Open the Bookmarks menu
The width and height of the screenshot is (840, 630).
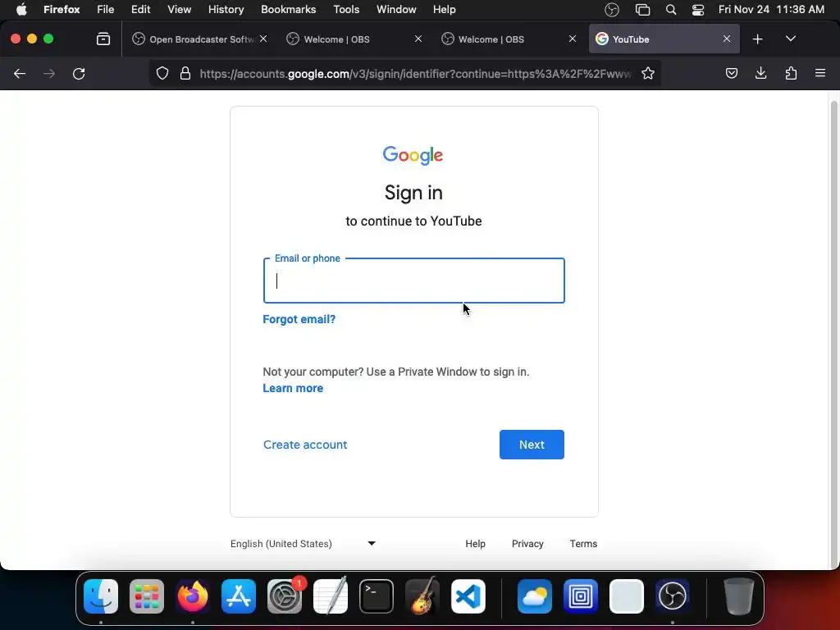point(288,10)
